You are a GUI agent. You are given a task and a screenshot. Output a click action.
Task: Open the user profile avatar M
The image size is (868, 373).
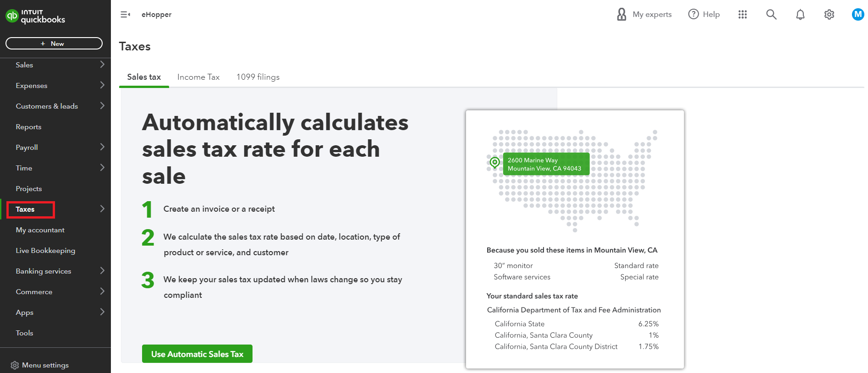point(858,15)
